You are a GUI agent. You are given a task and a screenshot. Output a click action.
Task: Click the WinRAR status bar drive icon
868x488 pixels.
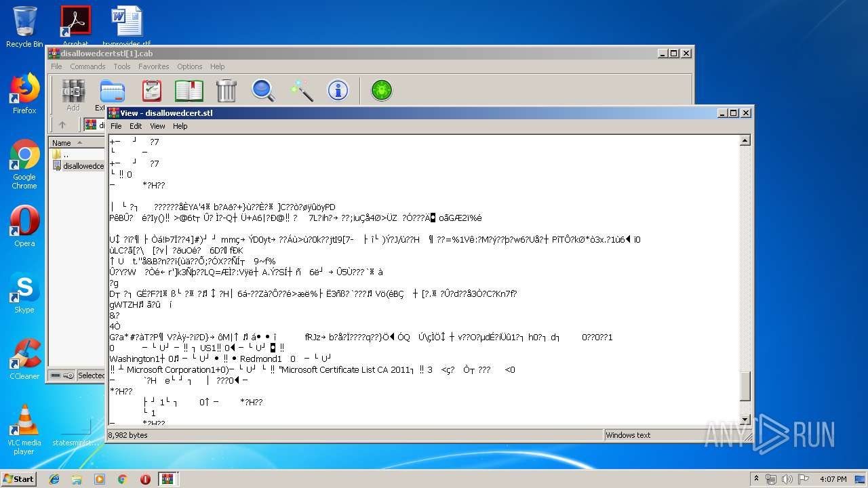[x=56, y=375]
